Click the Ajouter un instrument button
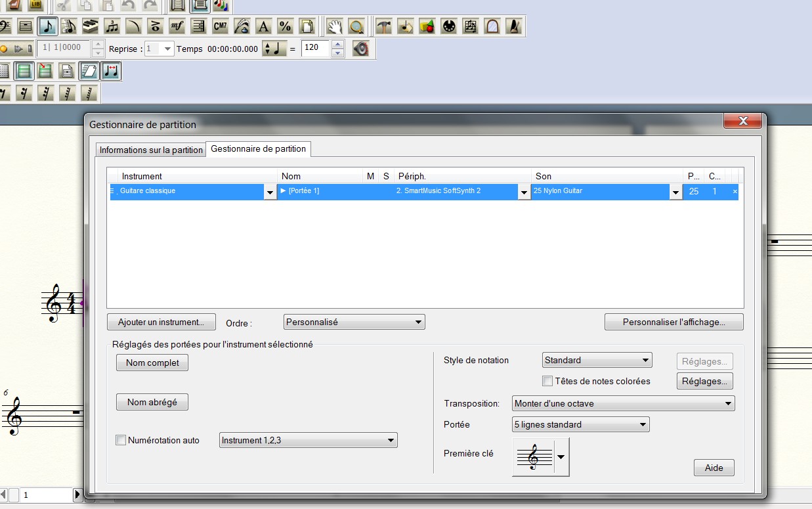 (x=161, y=322)
